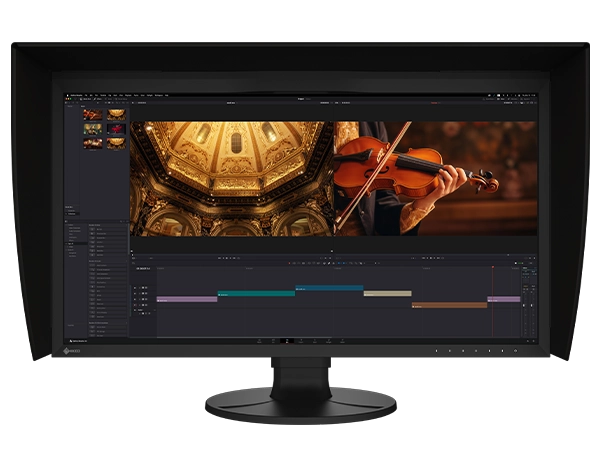Viewport: 600px width, 450px height.
Task: Select the beige clip in the timeline
Action: pyautogui.click(x=388, y=294)
